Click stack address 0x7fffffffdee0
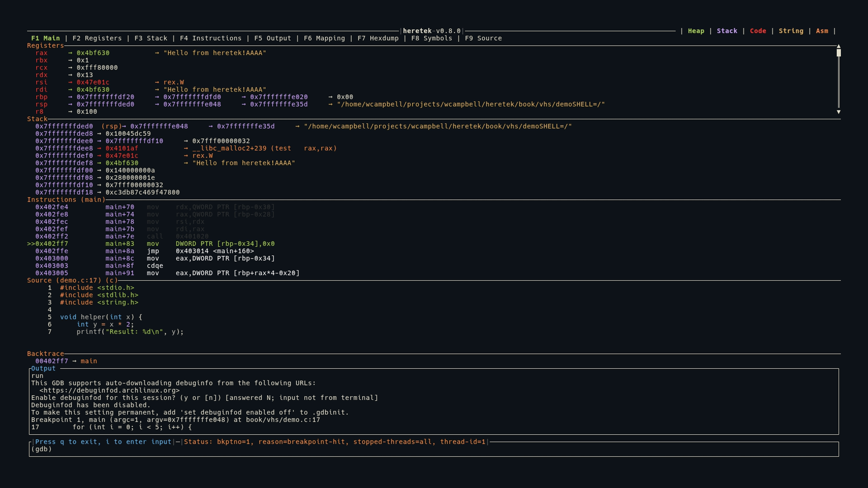The height and width of the screenshot is (488, 868). [64, 141]
